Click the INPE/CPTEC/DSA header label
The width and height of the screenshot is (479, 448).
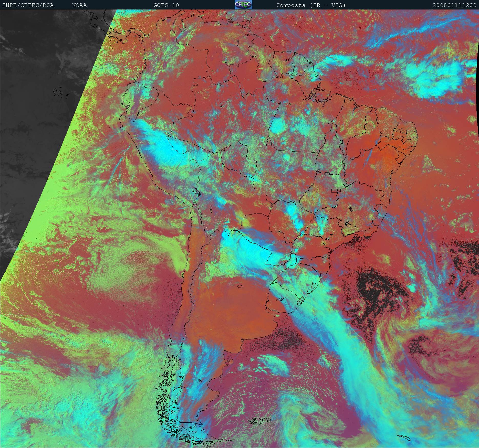coord(28,5)
